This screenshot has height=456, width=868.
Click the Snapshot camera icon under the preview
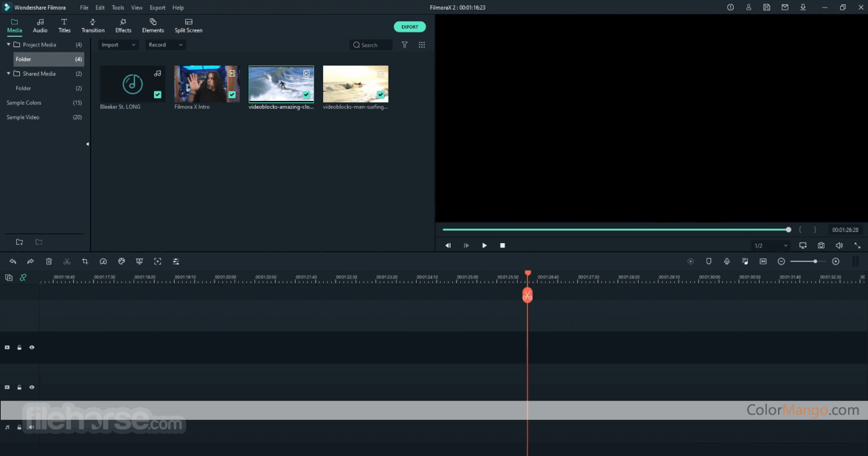tap(821, 245)
